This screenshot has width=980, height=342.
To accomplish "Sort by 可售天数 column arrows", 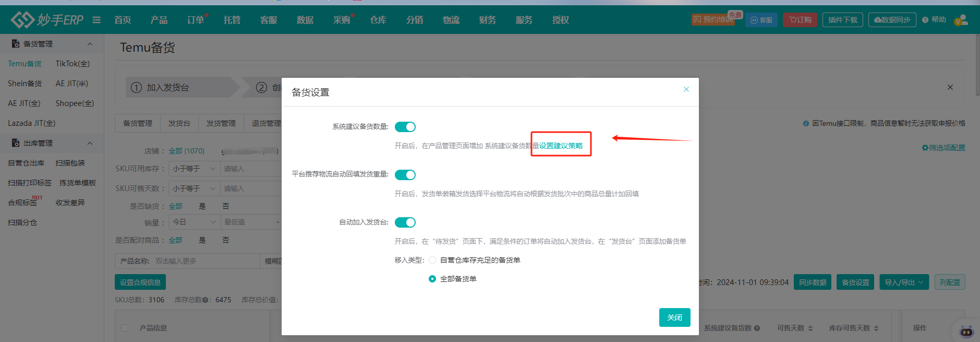I will coord(810,328).
